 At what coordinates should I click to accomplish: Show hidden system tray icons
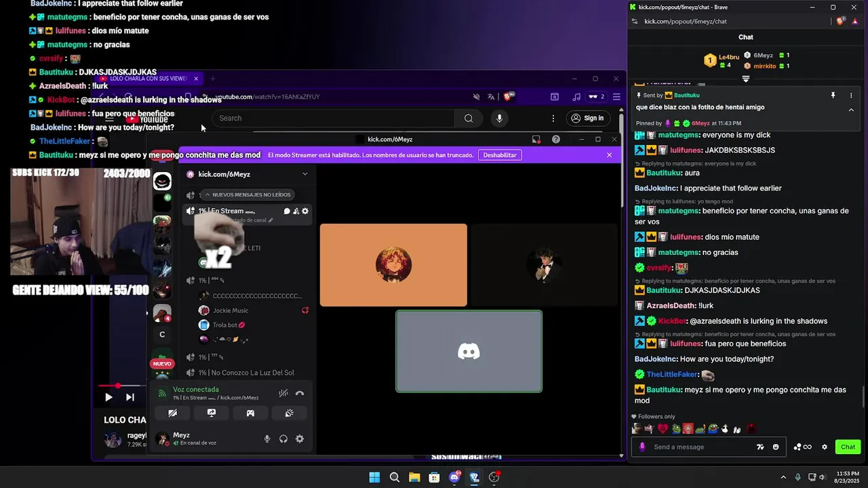pyautogui.click(x=783, y=477)
